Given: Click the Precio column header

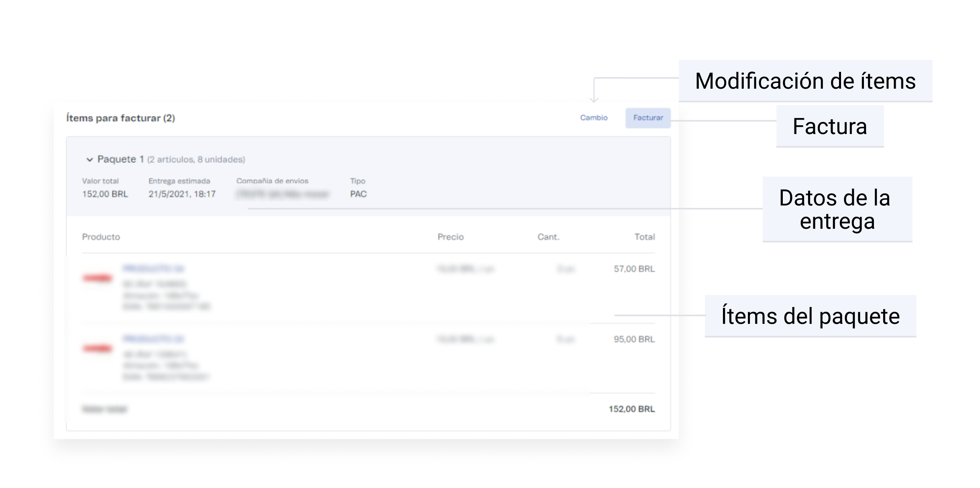Looking at the screenshot, I should 450,237.
